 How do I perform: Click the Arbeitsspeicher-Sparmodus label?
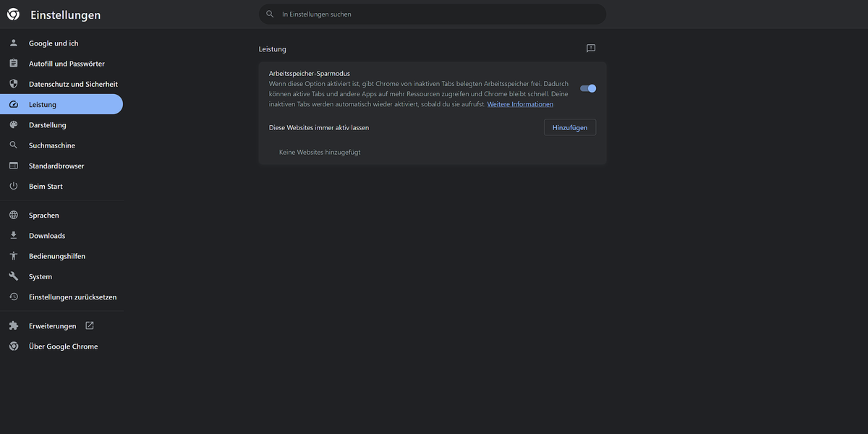(x=310, y=73)
